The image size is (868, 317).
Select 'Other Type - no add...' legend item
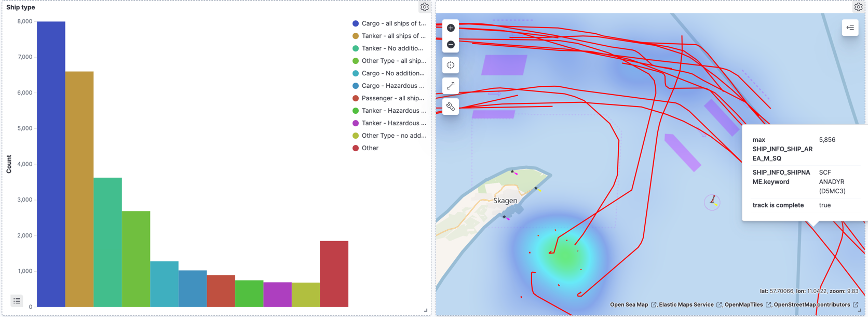click(393, 136)
